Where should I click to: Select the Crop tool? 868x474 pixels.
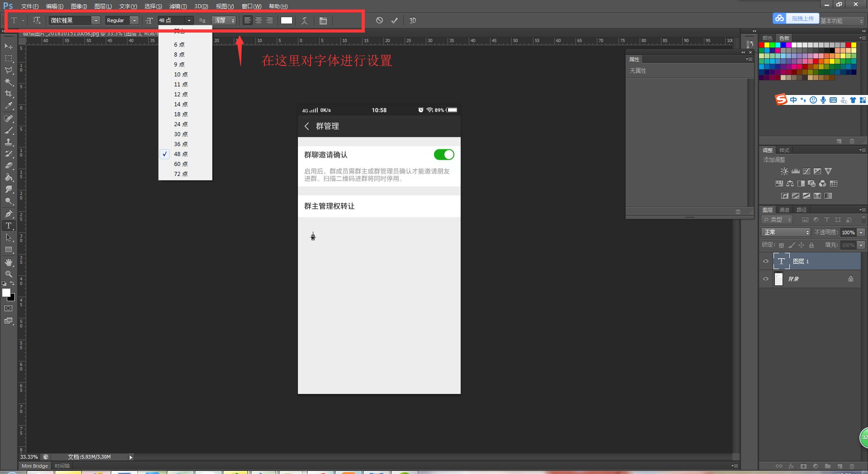click(x=9, y=94)
